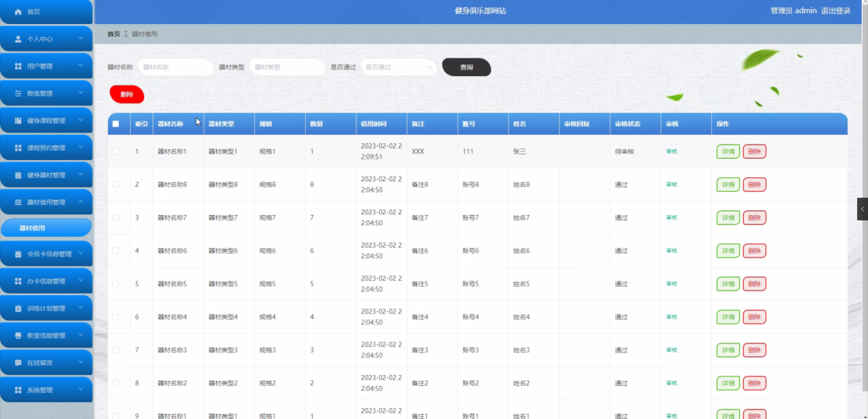Click the 查询 search button
868x419 pixels.
point(466,67)
